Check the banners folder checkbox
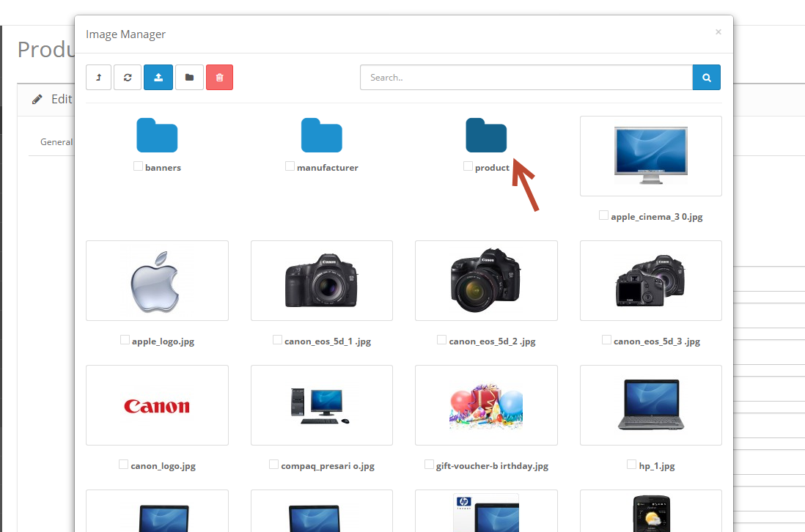Viewport: 805px width, 532px height. click(x=138, y=166)
